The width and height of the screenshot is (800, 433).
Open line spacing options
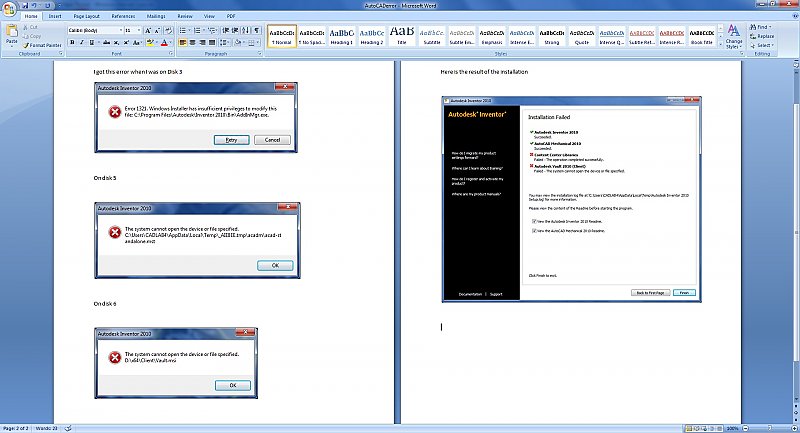pos(224,42)
